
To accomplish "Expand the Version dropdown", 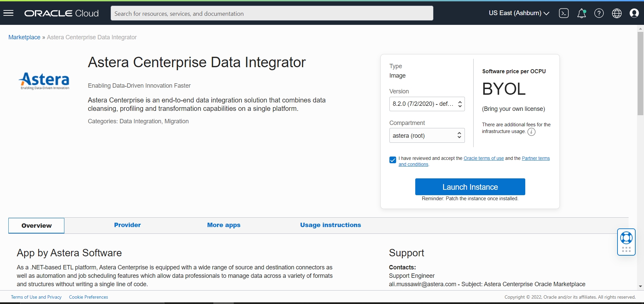I will (427, 104).
